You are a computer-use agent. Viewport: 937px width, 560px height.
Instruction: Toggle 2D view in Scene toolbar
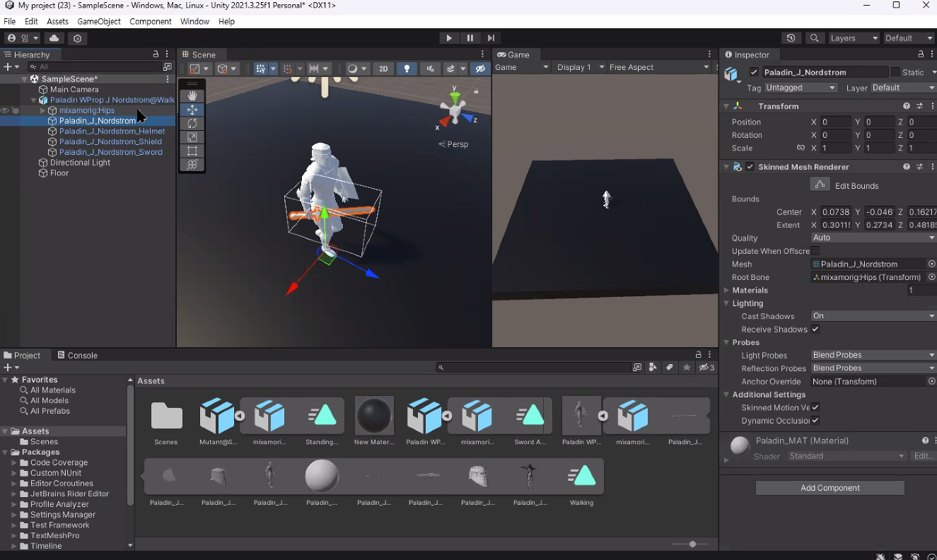point(383,69)
